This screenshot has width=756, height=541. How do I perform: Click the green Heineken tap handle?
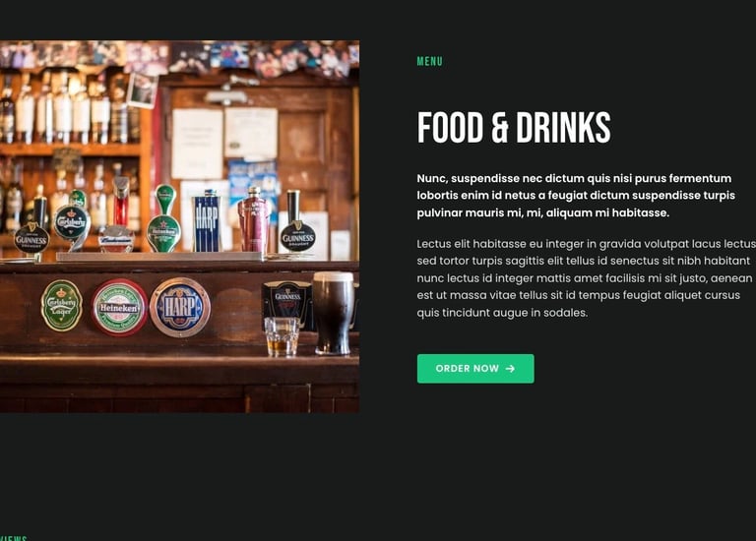[164, 219]
